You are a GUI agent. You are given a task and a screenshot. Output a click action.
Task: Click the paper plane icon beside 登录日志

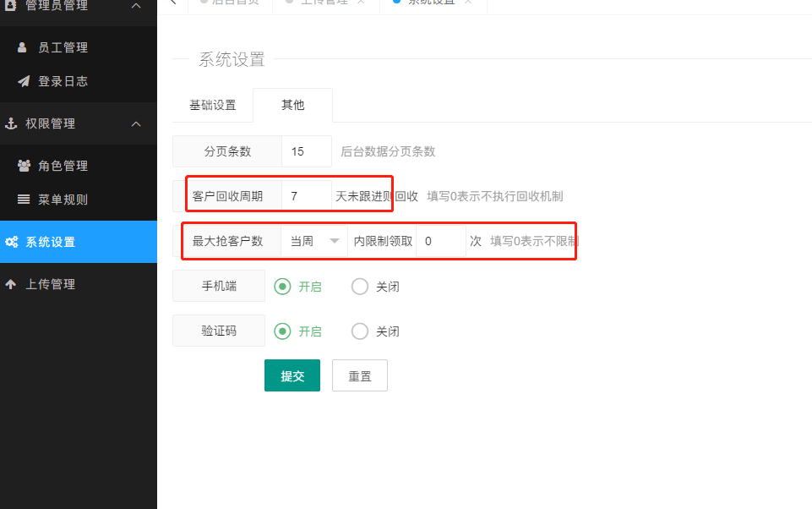click(24, 82)
